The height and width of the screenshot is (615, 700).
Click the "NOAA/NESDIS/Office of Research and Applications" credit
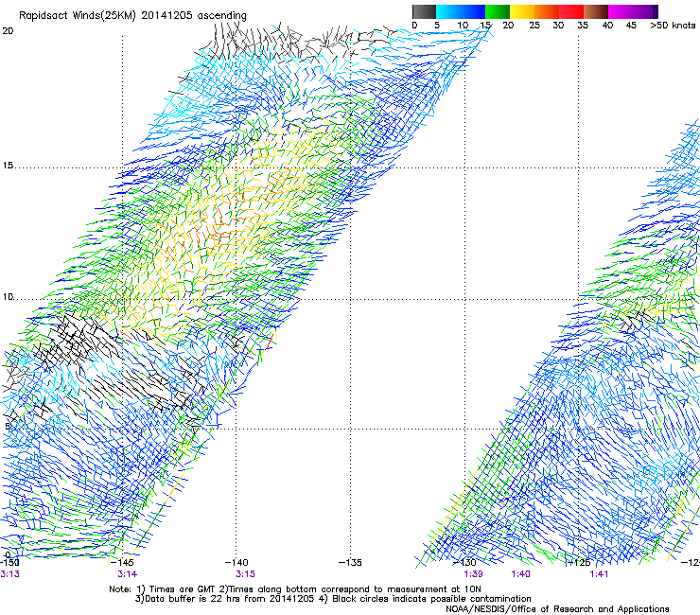557,609
